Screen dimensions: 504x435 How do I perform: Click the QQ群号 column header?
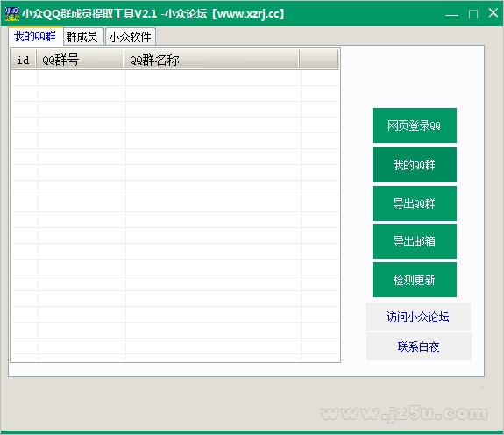(80, 60)
